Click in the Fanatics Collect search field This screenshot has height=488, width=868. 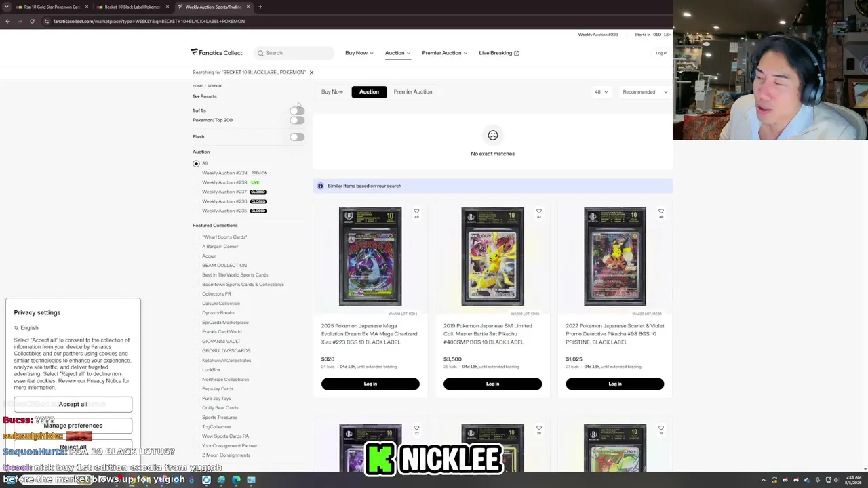pos(295,53)
